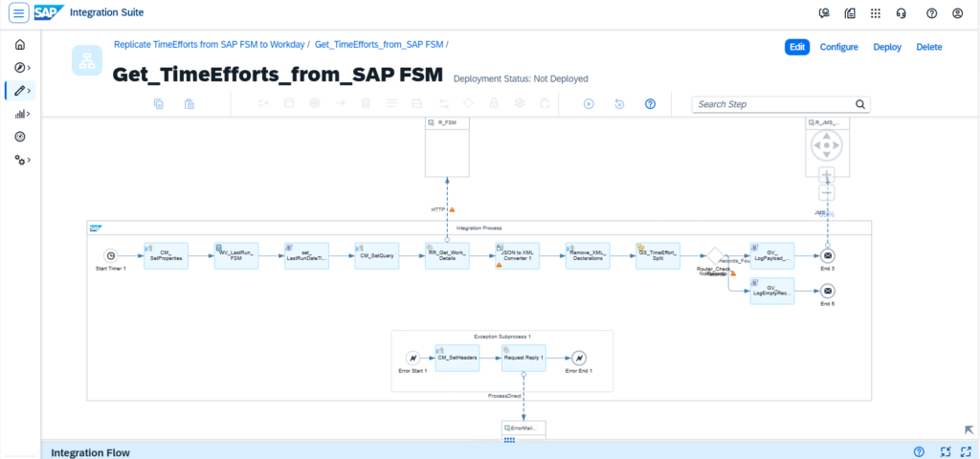Select the Start Timer 1 event
Image resolution: width=980 pixels, height=459 pixels.
pyautogui.click(x=111, y=255)
